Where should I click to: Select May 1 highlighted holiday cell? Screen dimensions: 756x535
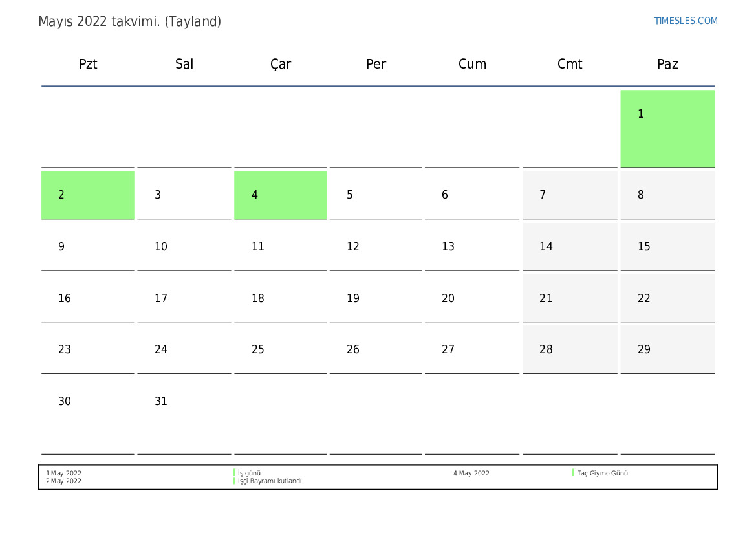pyautogui.click(x=667, y=129)
